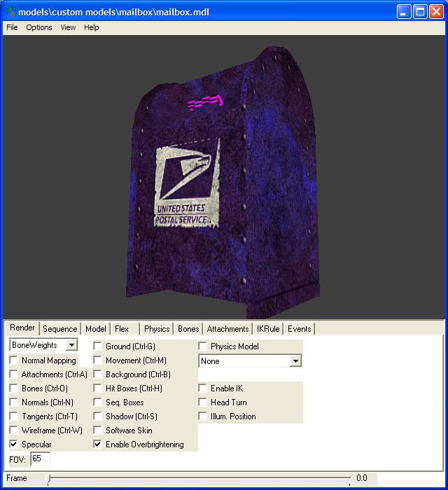Image resolution: width=448 pixels, height=490 pixels.
Task: Switch to the Flex tab
Action: coord(122,329)
